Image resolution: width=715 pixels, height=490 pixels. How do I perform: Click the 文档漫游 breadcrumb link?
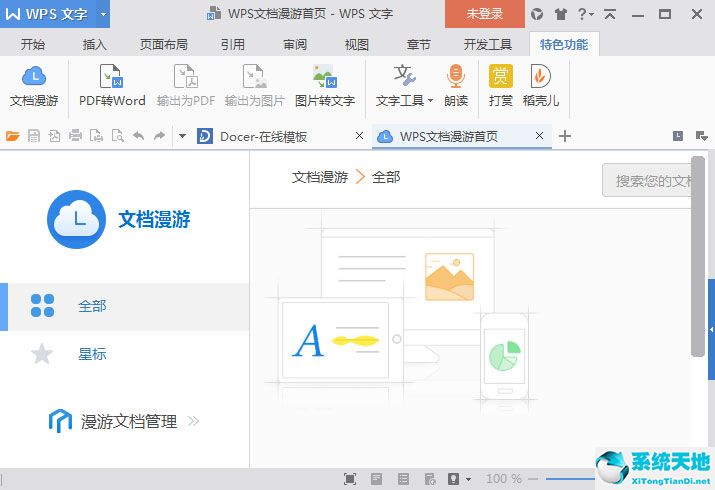click(320, 177)
